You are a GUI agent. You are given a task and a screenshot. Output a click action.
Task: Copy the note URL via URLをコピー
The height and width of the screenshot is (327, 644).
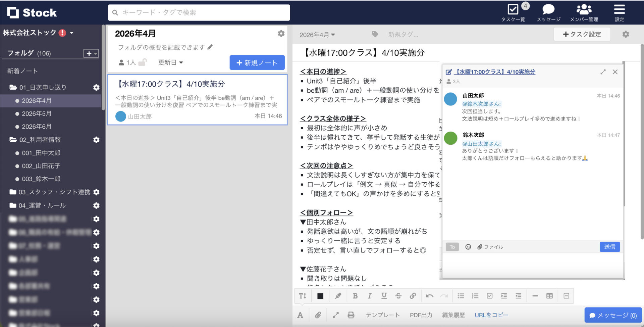tap(491, 315)
